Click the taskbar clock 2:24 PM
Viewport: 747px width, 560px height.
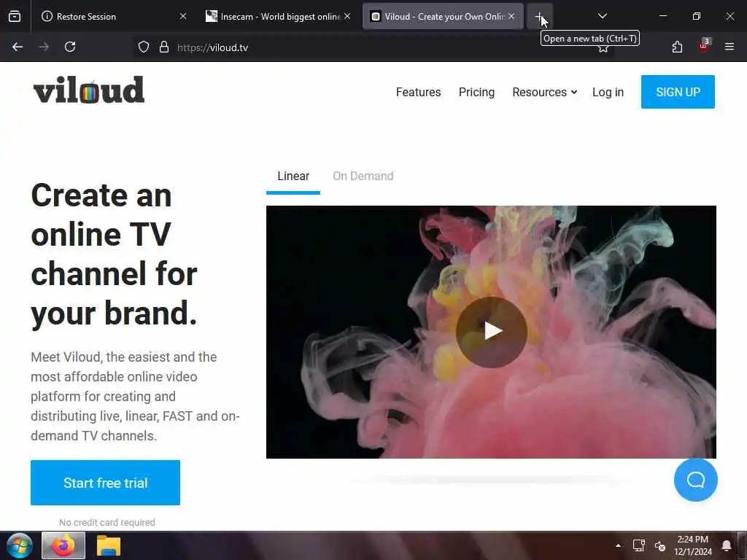693,545
